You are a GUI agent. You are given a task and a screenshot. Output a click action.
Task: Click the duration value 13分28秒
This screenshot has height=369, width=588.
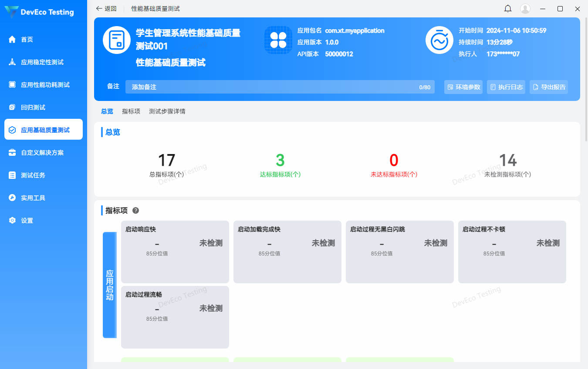499,42
